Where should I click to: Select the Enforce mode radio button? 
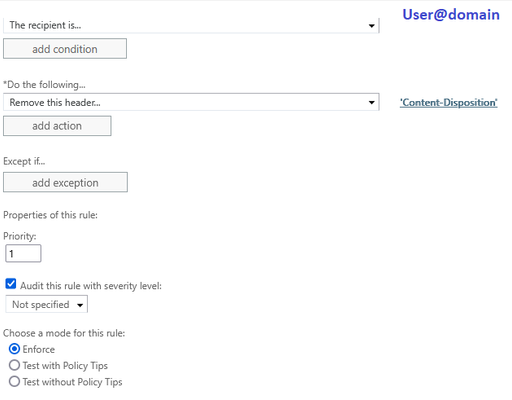pos(14,349)
